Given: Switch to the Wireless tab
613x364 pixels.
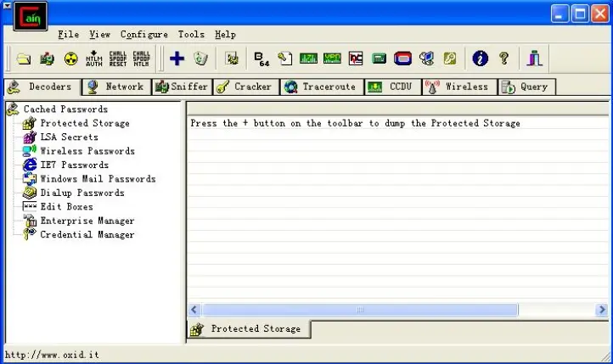Looking at the screenshot, I should [x=459, y=87].
